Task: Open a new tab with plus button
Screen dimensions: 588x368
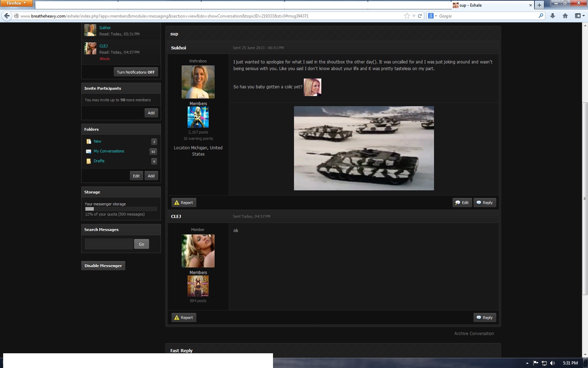Action: (x=539, y=5)
